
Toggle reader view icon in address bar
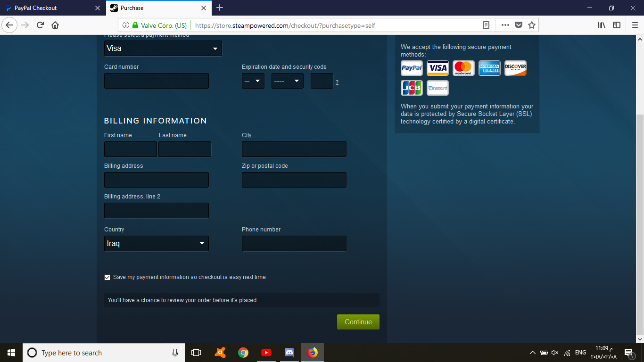486,25
